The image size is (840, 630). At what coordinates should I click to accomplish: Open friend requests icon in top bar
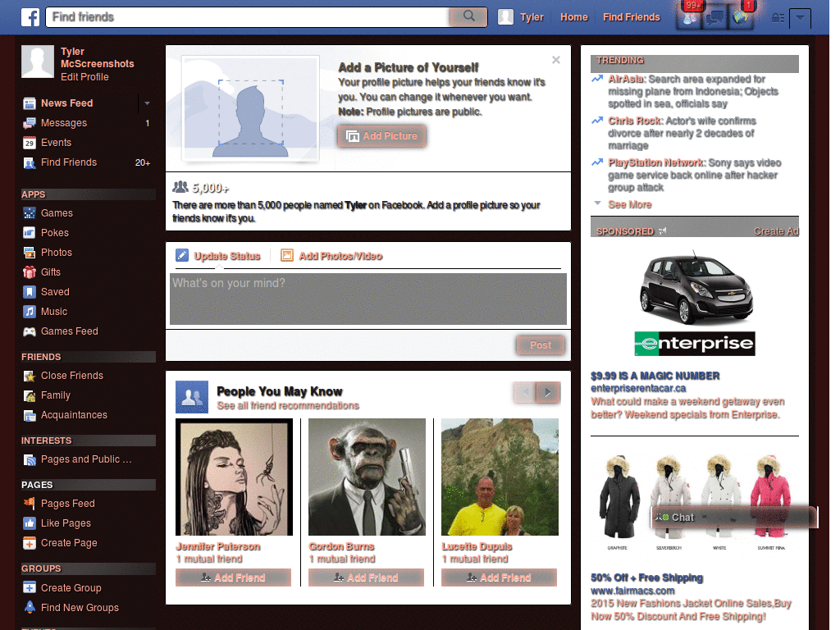click(690, 18)
